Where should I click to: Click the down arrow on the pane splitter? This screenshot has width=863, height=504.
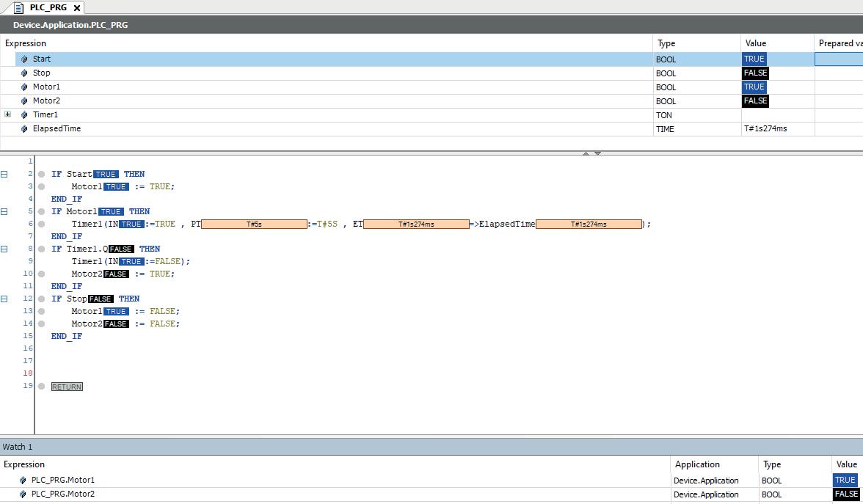click(597, 153)
